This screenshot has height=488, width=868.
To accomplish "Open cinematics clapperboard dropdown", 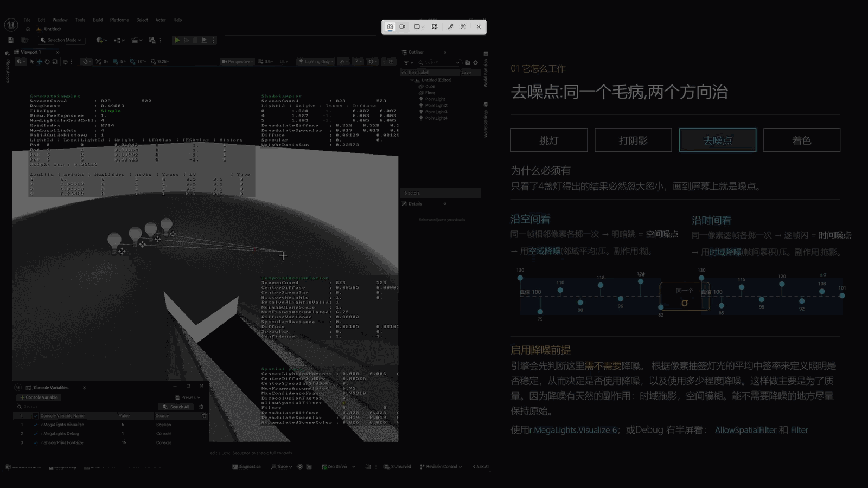I will tap(137, 40).
